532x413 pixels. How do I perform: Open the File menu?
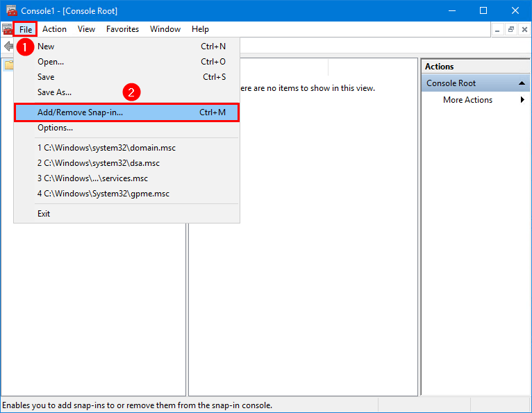coord(26,29)
